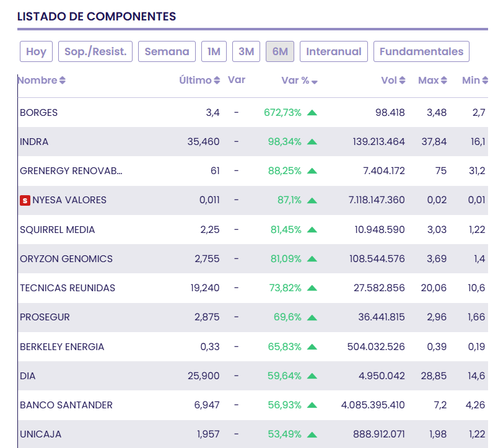The height and width of the screenshot is (448, 498).
Task: Select the 6M period tab
Action: (280, 51)
